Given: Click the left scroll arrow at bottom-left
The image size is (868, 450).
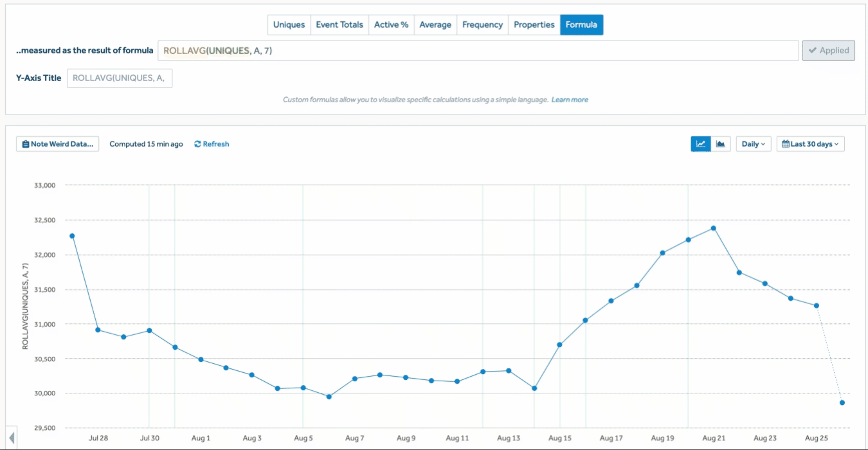Looking at the screenshot, I should (x=11, y=439).
